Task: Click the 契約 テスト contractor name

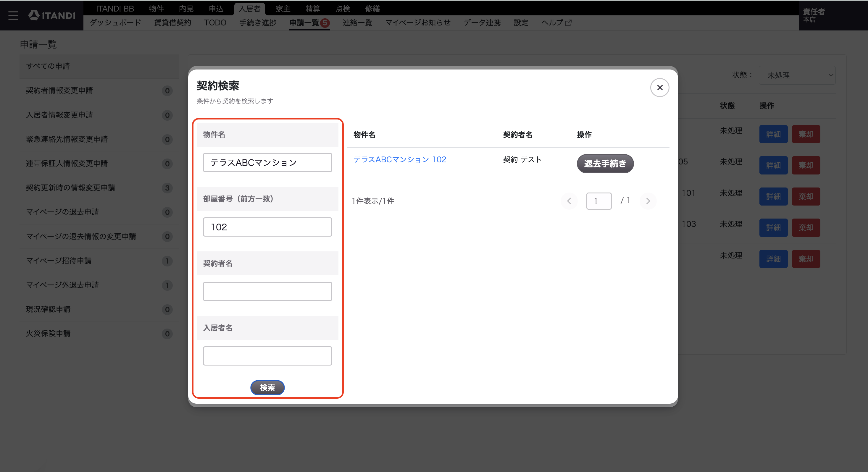Action: [522, 159]
